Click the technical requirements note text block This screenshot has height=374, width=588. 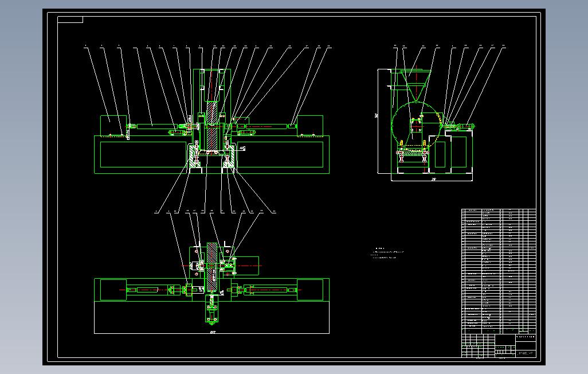pos(387,254)
